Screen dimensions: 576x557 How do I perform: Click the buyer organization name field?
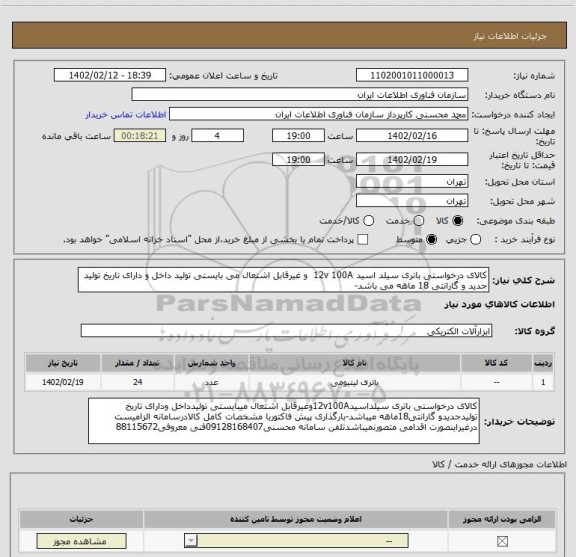(300, 95)
